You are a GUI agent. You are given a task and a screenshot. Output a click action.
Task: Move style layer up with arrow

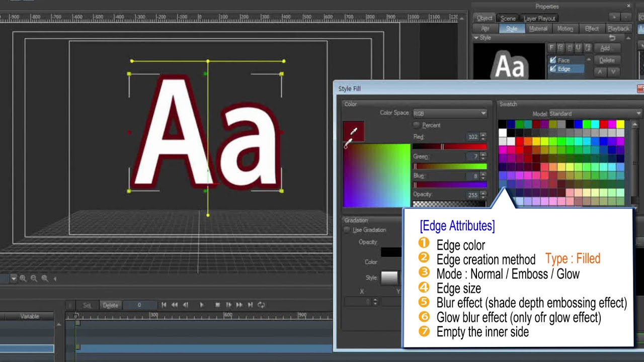coord(600,72)
